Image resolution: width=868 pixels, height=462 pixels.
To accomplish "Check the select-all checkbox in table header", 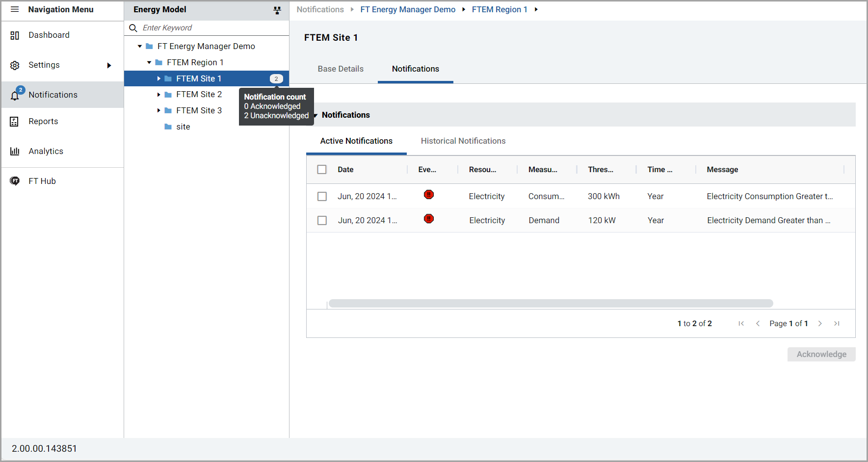I will point(322,170).
